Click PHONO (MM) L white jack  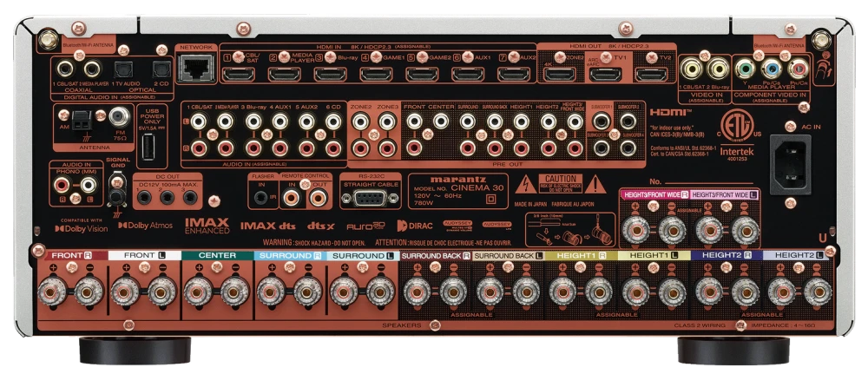89,184
